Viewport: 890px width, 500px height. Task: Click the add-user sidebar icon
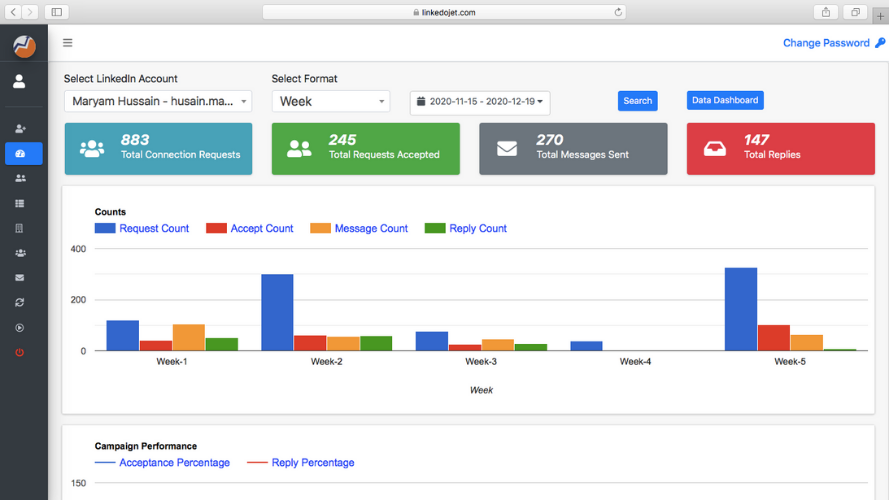point(20,129)
